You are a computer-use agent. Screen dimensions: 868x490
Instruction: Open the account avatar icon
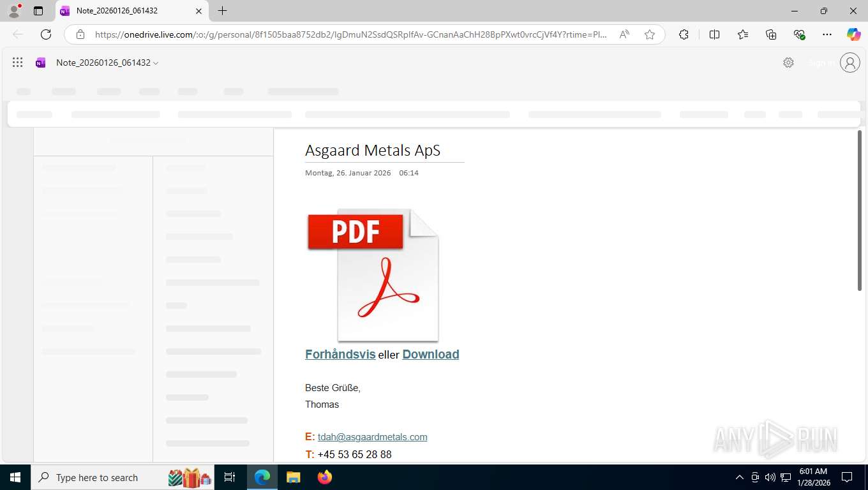pos(850,63)
